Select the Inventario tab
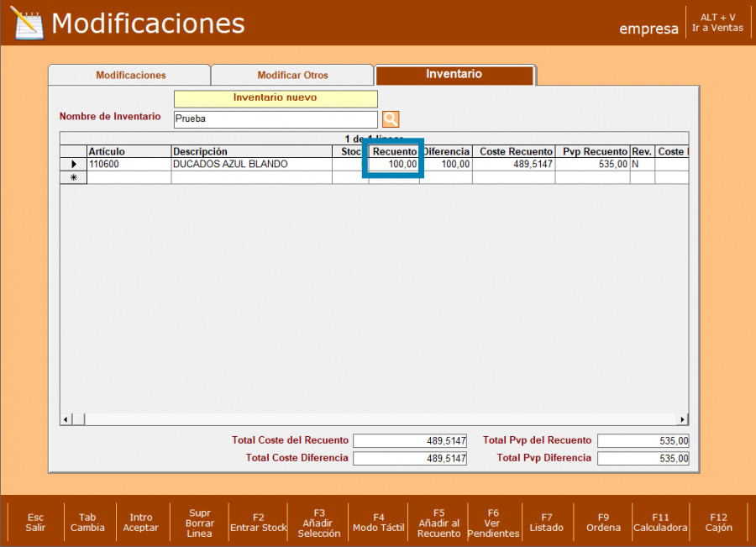Screen dimensions: 756x547 click(x=454, y=75)
